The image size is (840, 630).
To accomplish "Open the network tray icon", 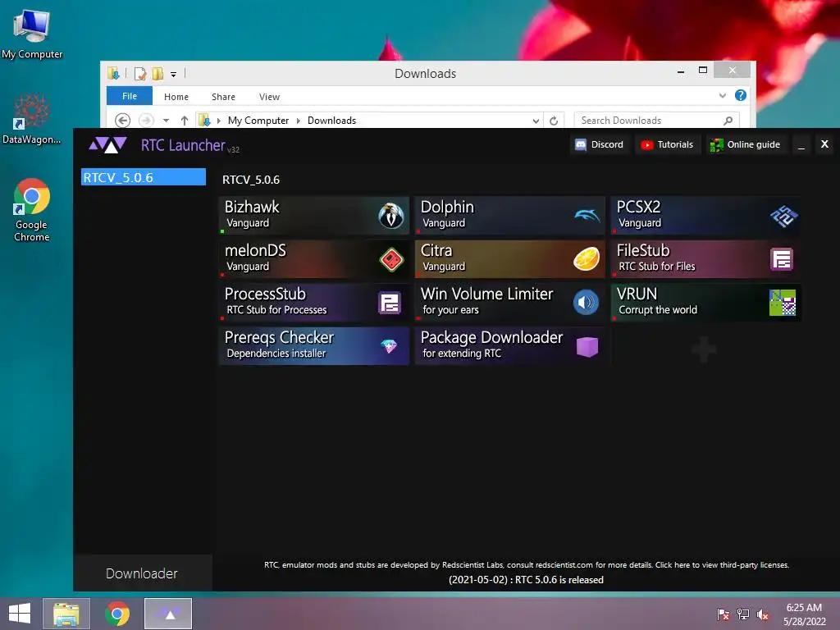I will coord(742,614).
